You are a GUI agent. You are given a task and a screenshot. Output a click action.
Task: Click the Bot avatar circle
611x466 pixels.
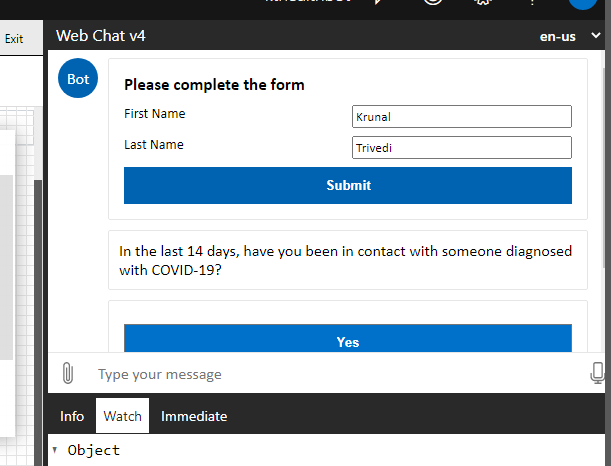click(78, 79)
